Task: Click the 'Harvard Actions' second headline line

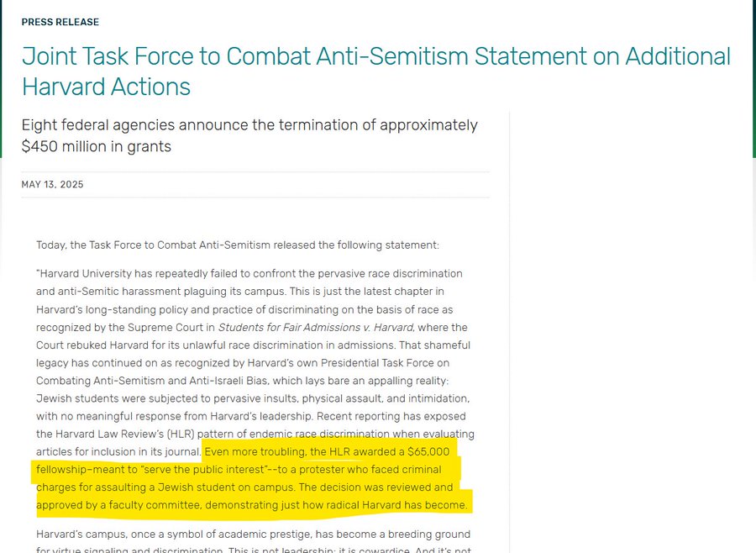Action: coord(106,87)
